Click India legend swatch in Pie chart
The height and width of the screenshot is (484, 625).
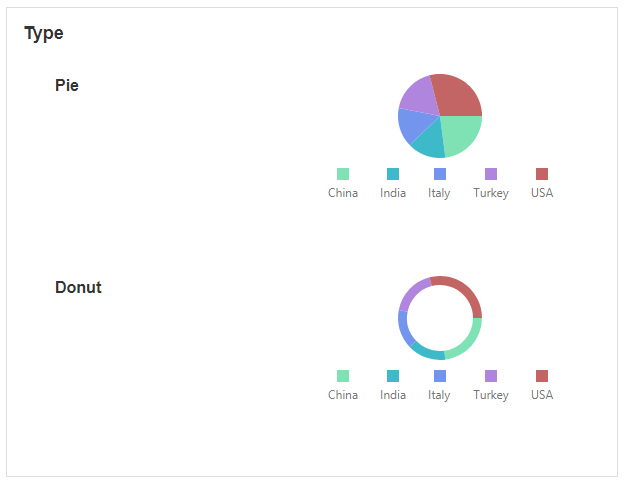(x=393, y=174)
